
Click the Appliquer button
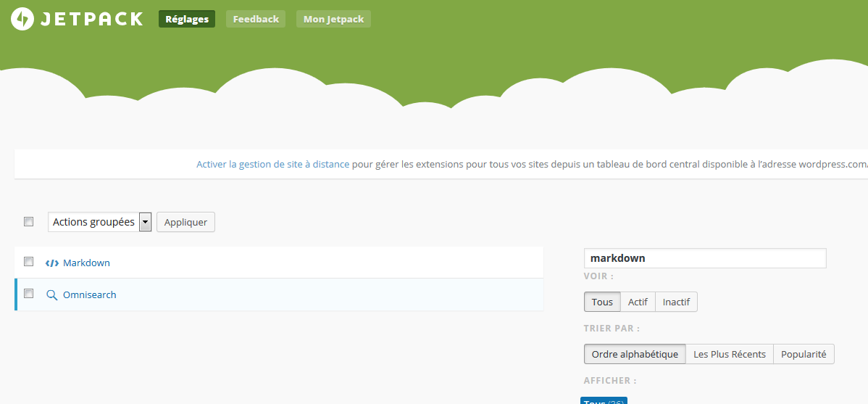(186, 222)
